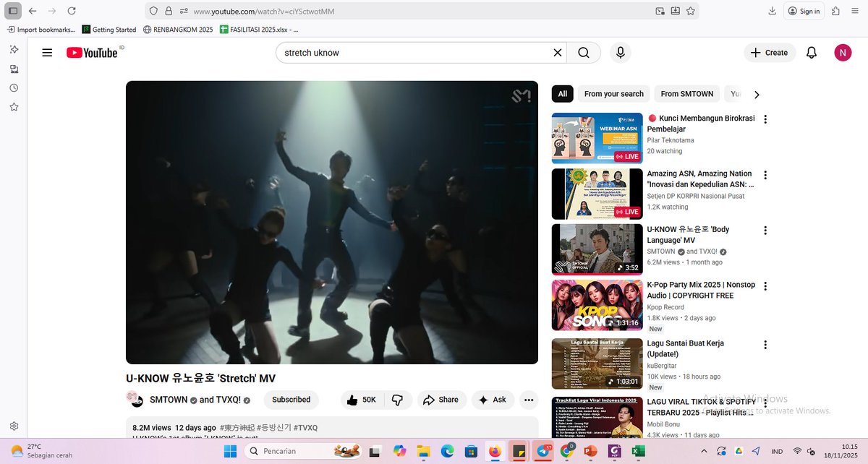The image size is (868, 464).
Task: Go to YouTube home via logo
Action: (x=92, y=53)
